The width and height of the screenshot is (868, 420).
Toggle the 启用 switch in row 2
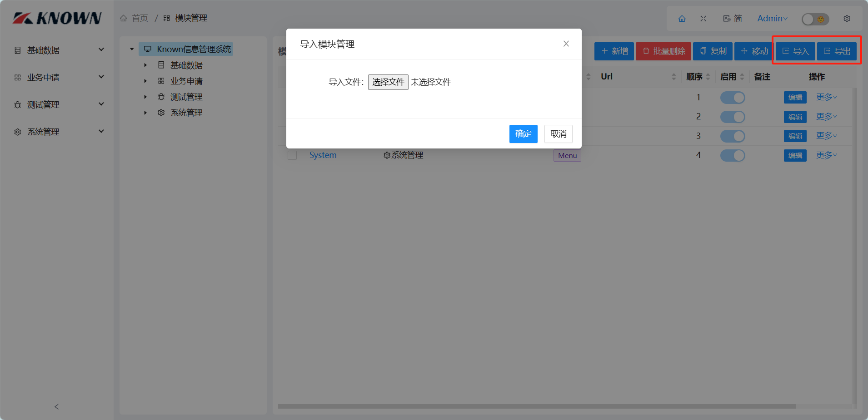[x=733, y=117]
